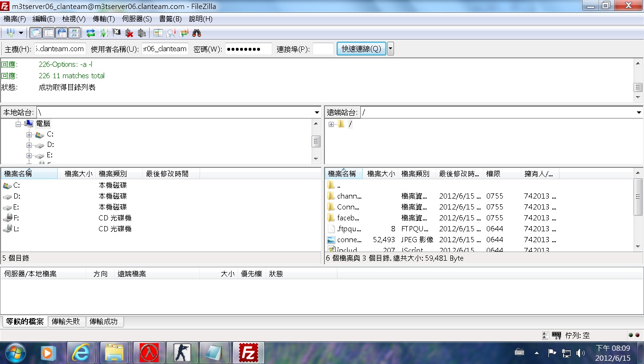
Task: Click the 連接埠(P) port field
Action: point(323,49)
